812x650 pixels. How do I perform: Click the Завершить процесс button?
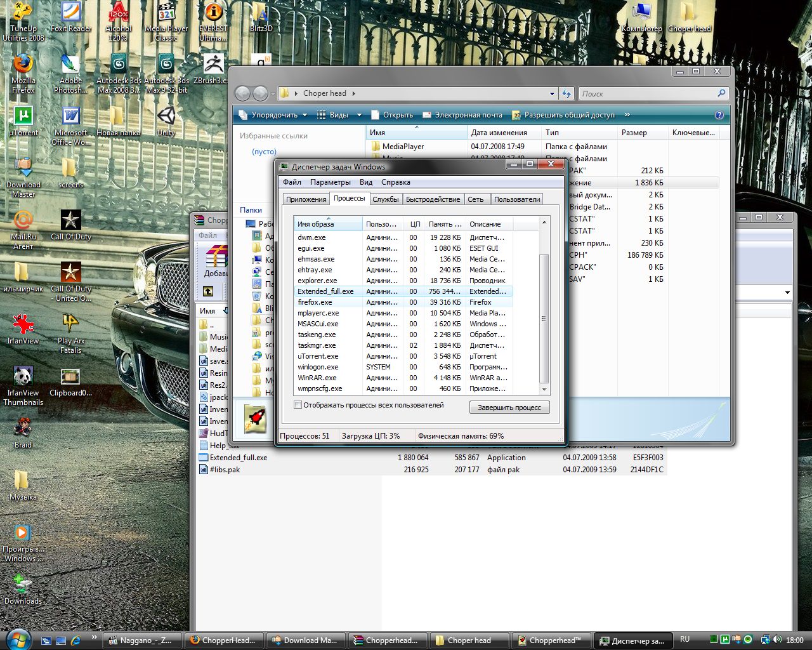(509, 408)
